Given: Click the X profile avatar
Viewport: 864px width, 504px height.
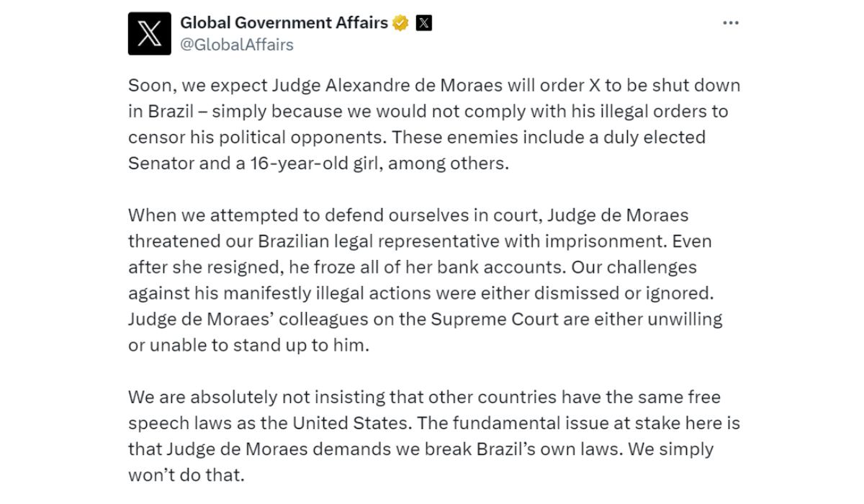Looking at the screenshot, I should [x=149, y=34].
